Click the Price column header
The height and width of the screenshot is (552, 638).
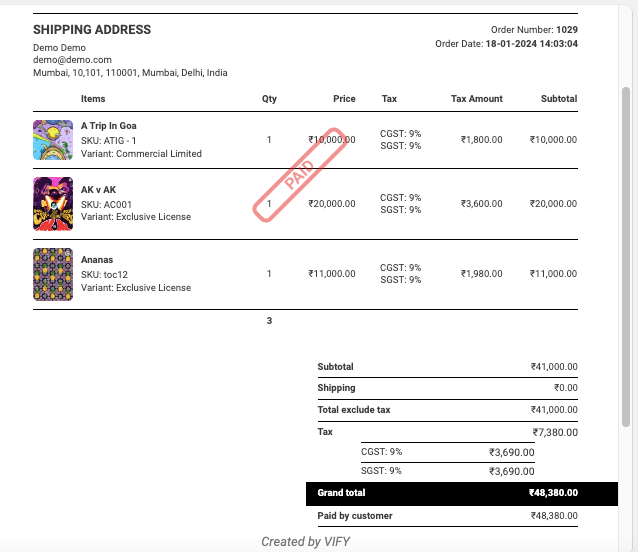click(x=344, y=99)
